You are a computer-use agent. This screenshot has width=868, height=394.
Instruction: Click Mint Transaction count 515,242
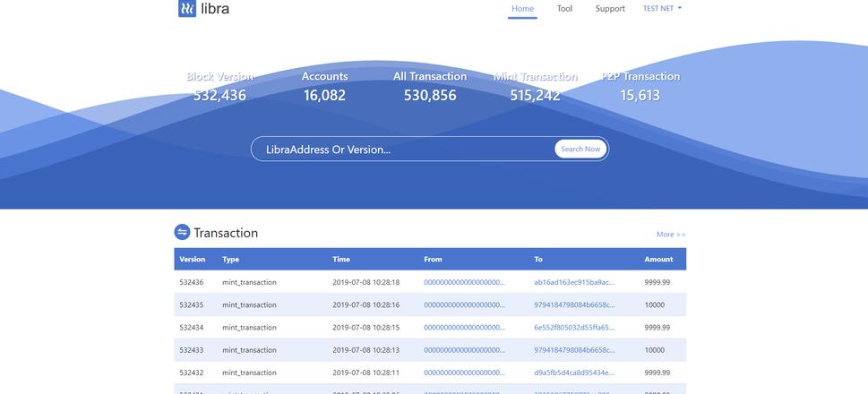point(536,95)
